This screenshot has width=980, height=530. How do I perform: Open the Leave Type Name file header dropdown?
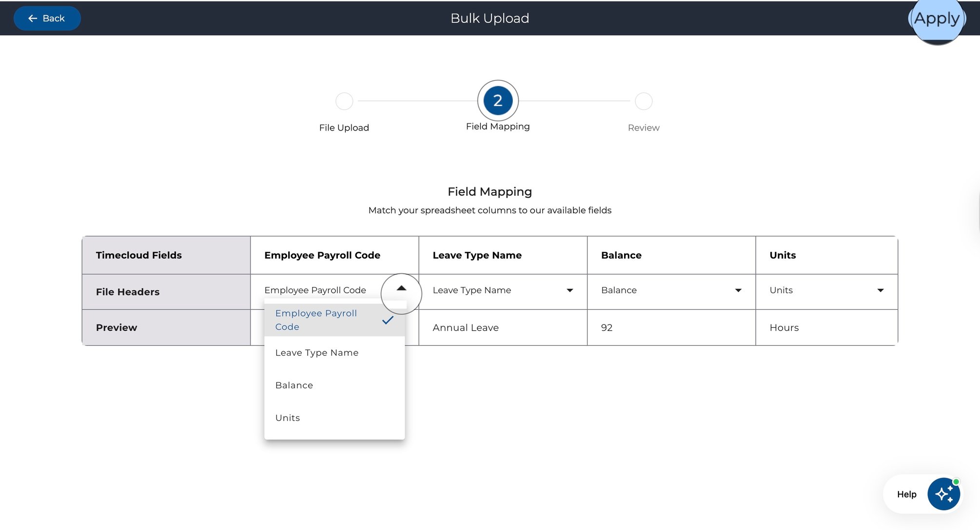click(x=503, y=290)
